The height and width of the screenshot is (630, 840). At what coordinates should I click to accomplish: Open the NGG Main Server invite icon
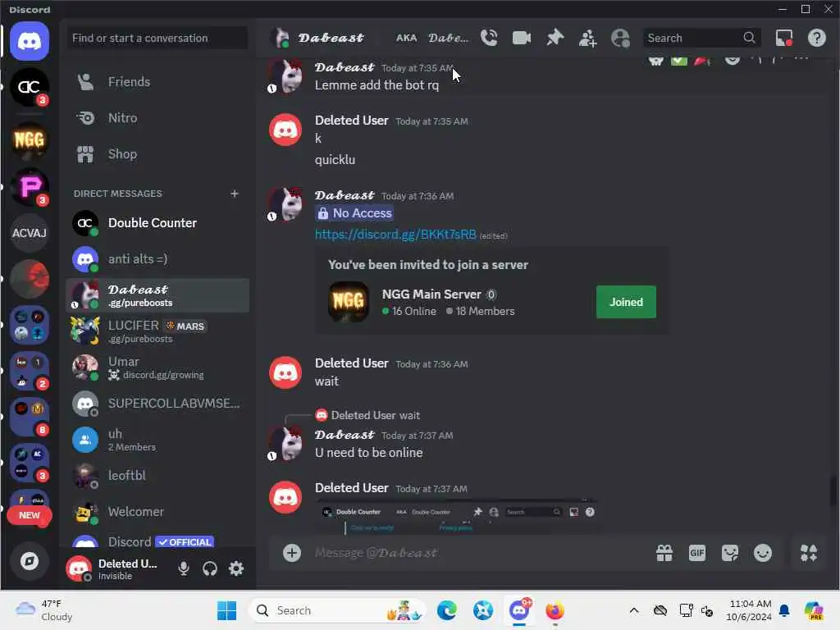pos(348,302)
